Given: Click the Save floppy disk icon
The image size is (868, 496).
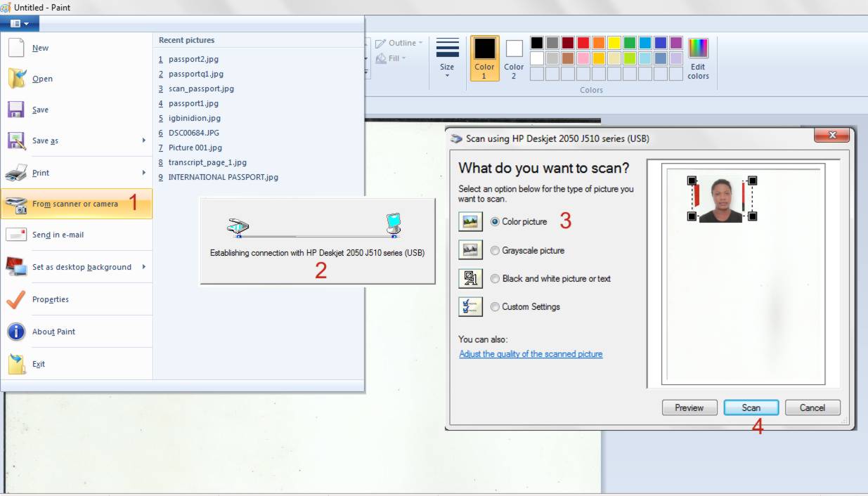Looking at the screenshot, I should (x=16, y=110).
